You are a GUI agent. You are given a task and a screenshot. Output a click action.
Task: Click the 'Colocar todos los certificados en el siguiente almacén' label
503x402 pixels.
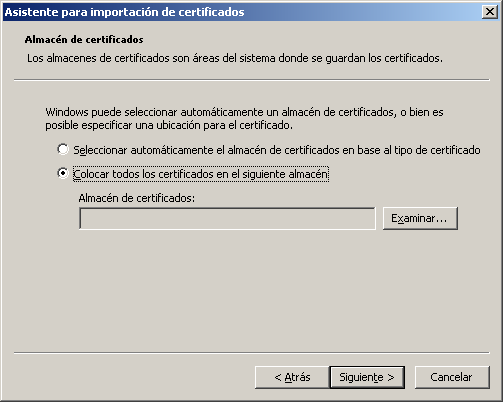(201, 174)
